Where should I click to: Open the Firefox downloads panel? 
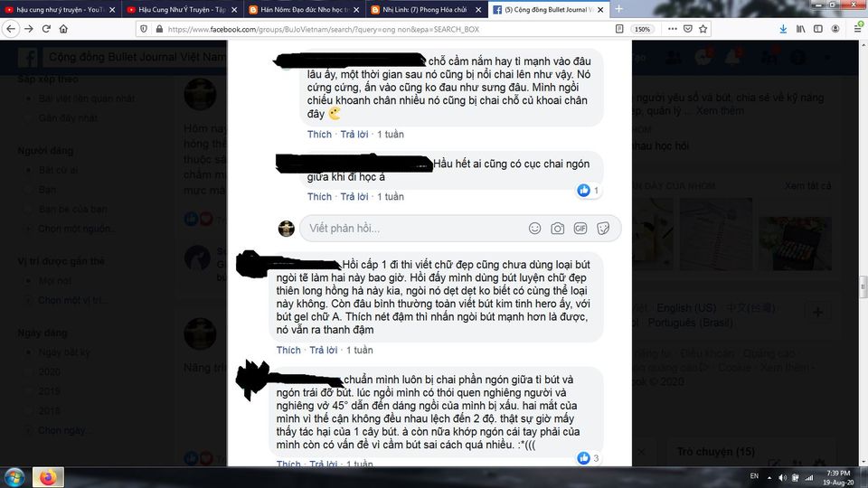(x=783, y=29)
